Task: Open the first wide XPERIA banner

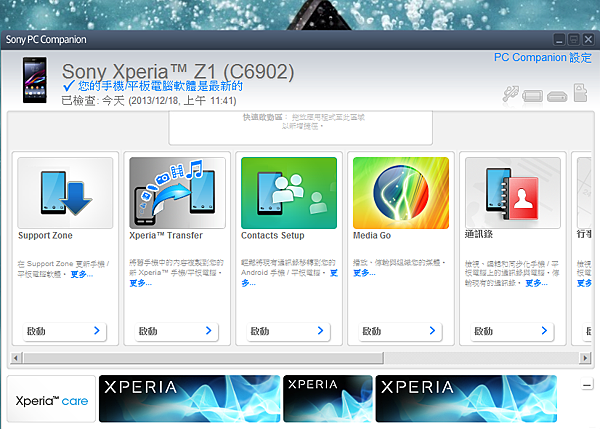Action: tap(189, 399)
